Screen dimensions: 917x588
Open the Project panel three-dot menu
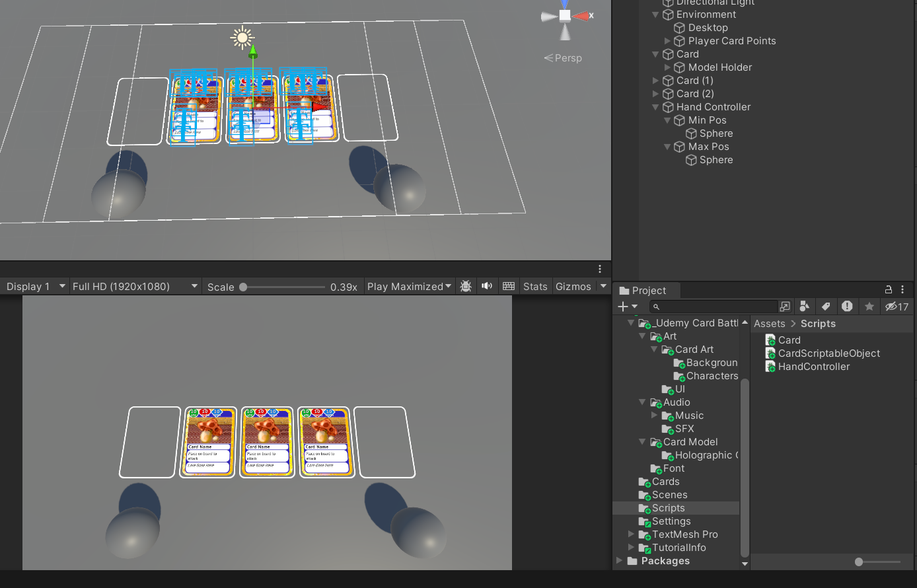click(903, 289)
